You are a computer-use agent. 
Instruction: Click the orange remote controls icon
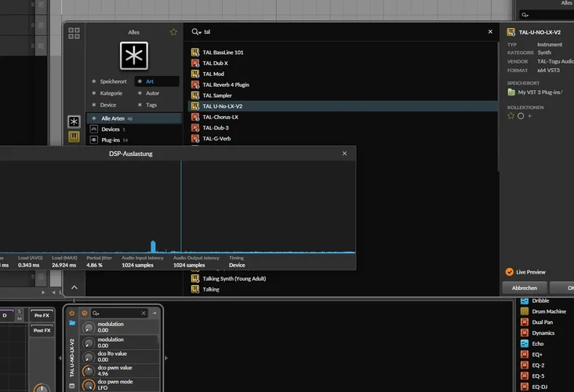(84, 313)
